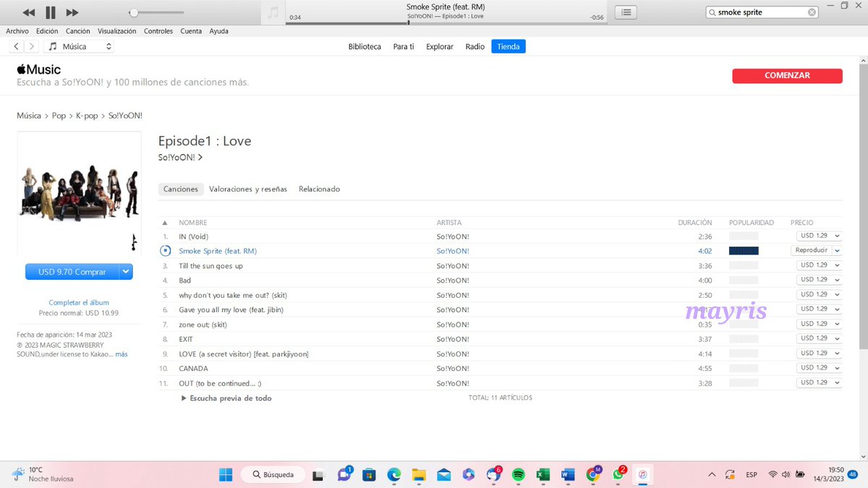Image resolution: width=868 pixels, height=488 pixels.
Task: Open Microsoft Edge from the taskbar
Action: point(393,474)
